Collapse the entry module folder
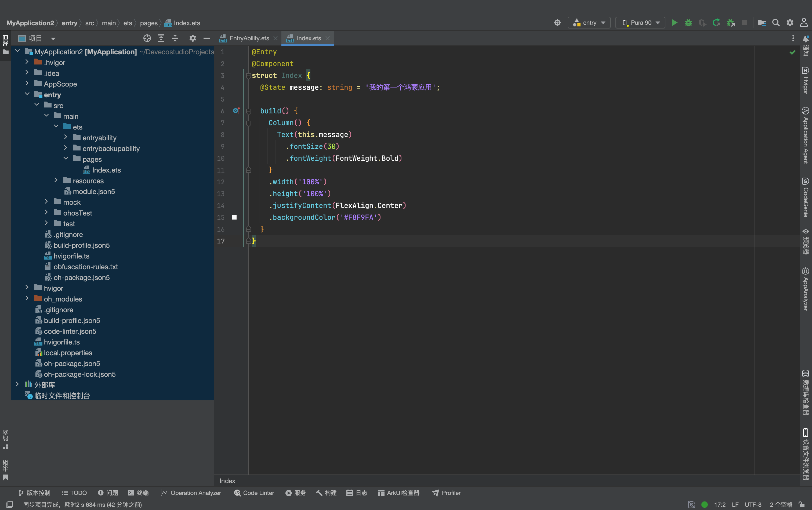 27,94
